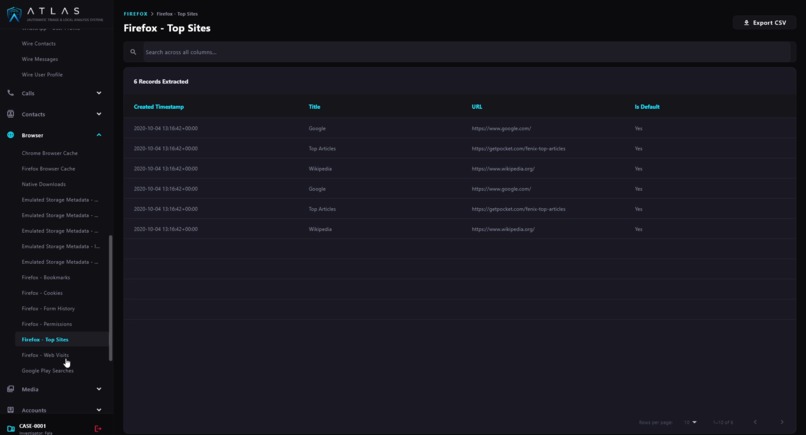Expand the Calls section chevron
The image size is (806, 435).
(99, 93)
